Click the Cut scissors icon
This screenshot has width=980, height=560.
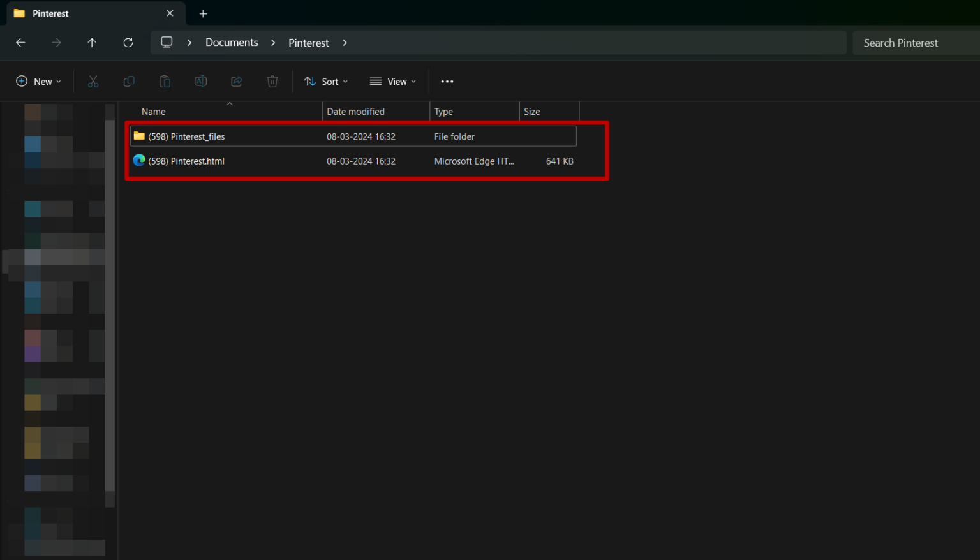tap(93, 82)
